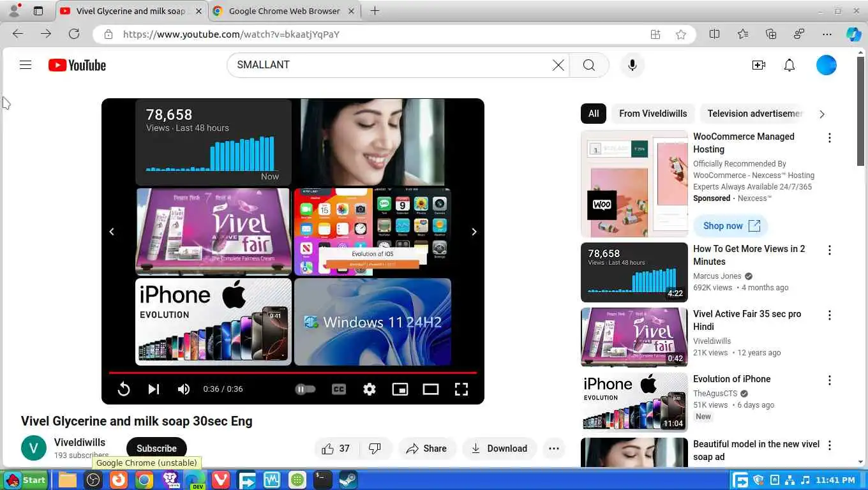Replay the video

coord(124,389)
